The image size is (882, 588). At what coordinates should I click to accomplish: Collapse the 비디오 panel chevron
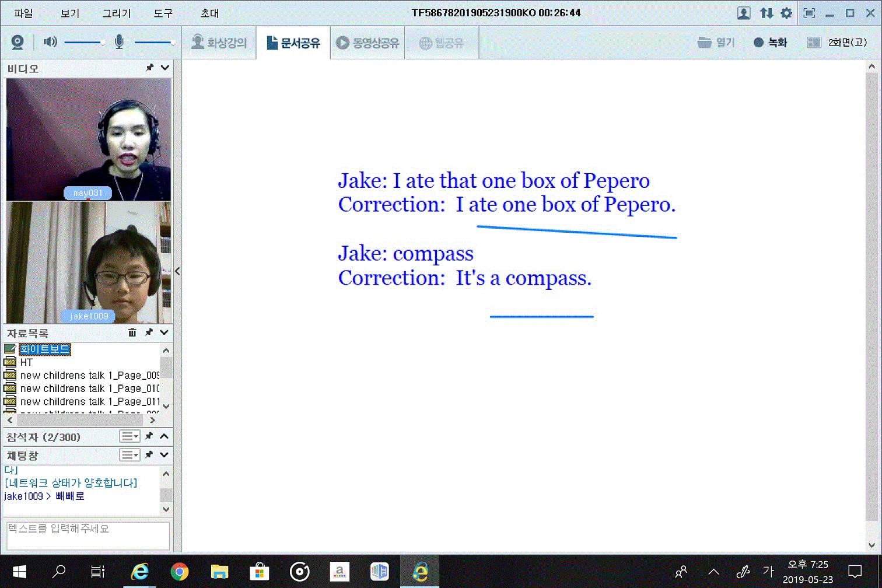coord(164,68)
